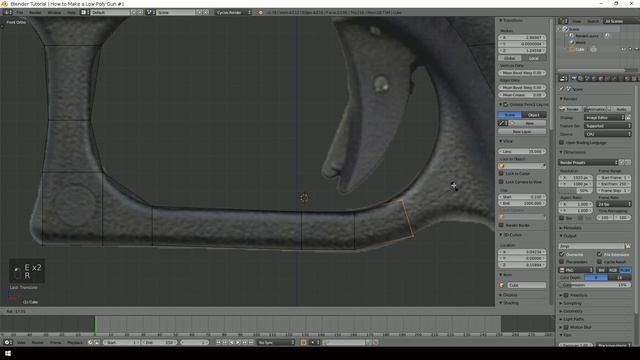The width and height of the screenshot is (640, 360).
Task: Select RGB color mode button
Action: point(613,270)
